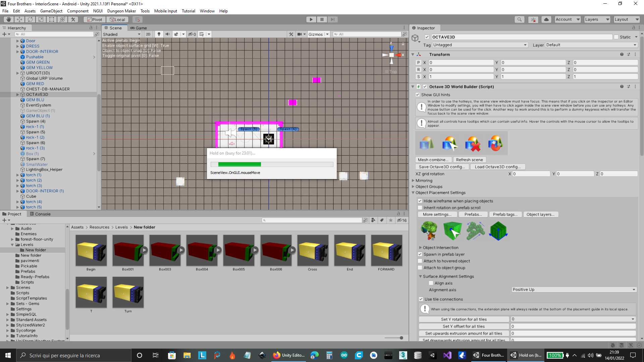644x362 pixels.
Task: Toggle Hide wireframe when placing objects
Action: pyautogui.click(x=420, y=201)
